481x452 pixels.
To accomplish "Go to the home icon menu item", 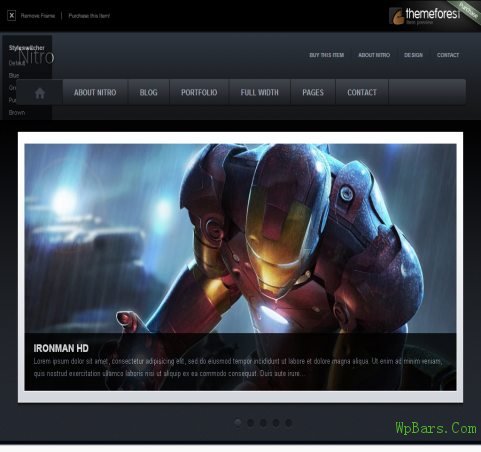I will (40, 93).
